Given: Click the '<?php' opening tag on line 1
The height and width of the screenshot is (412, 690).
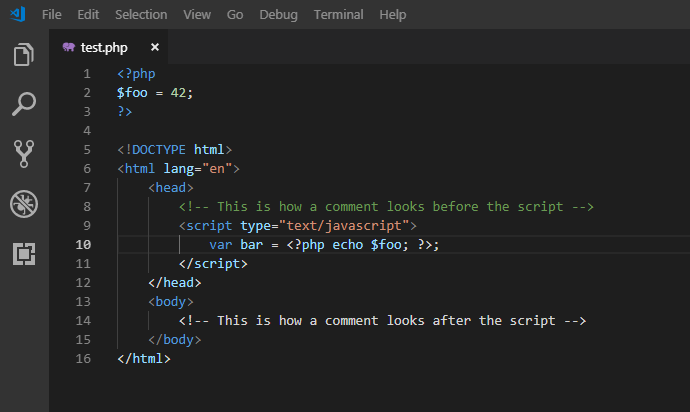Looking at the screenshot, I should coord(136,74).
